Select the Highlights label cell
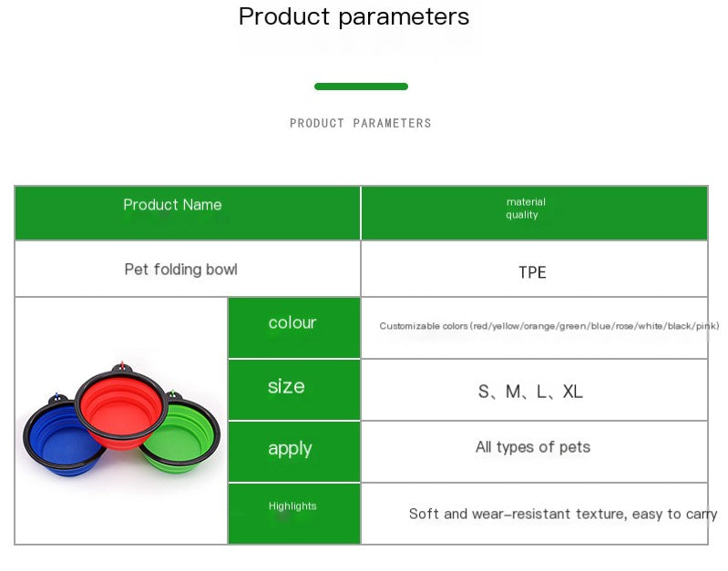728x571 pixels. (x=294, y=514)
